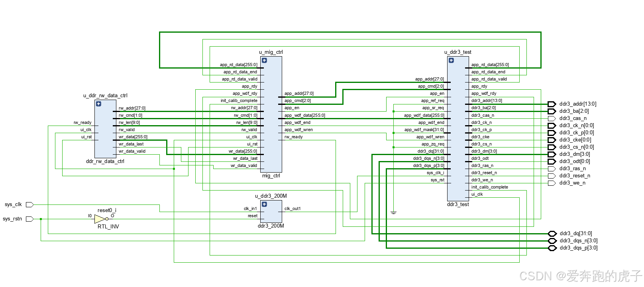Click the wr_data_last pin on ddr_rw_data_ctrl
Image resolution: width=644 pixels, height=287 pixels.
tap(131, 144)
